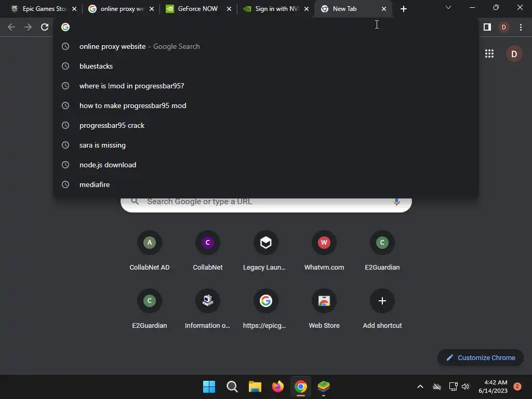The image size is (532, 399).
Task: Open a new tab with the plus button
Action: [403, 9]
